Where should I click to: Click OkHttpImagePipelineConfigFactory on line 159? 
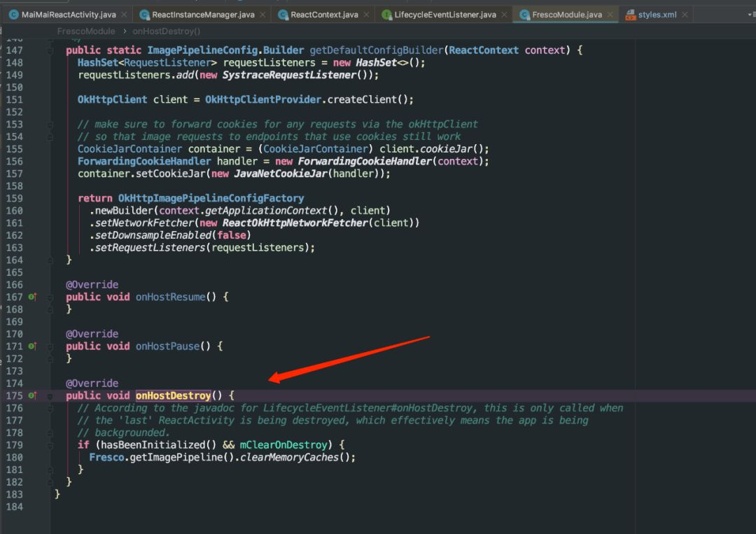(211, 198)
